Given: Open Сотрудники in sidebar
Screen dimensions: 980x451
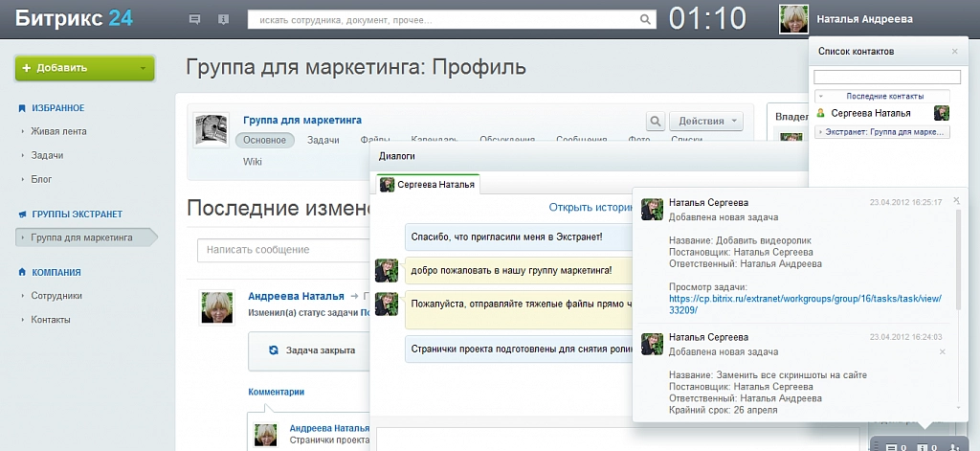Looking at the screenshot, I should coord(56,296).
